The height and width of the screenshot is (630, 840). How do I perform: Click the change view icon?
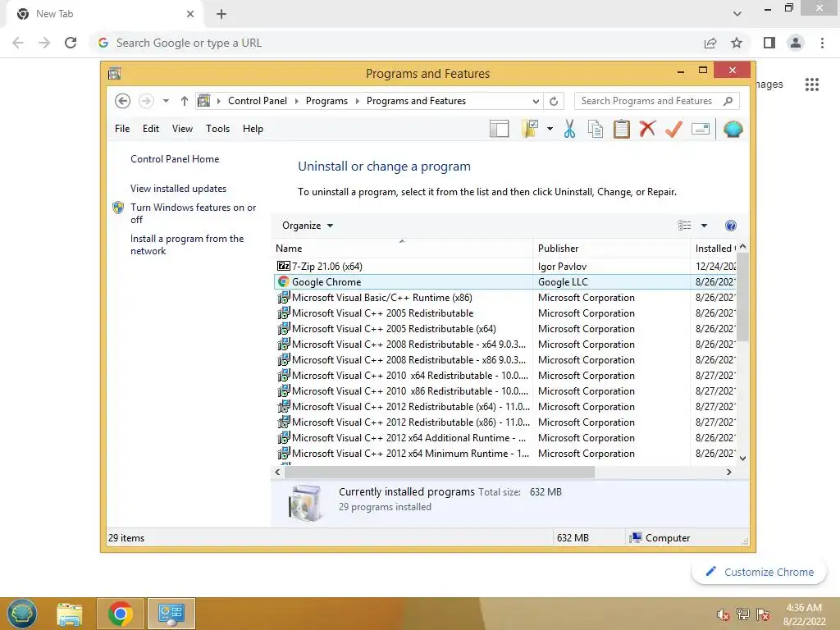pos(685,226)
